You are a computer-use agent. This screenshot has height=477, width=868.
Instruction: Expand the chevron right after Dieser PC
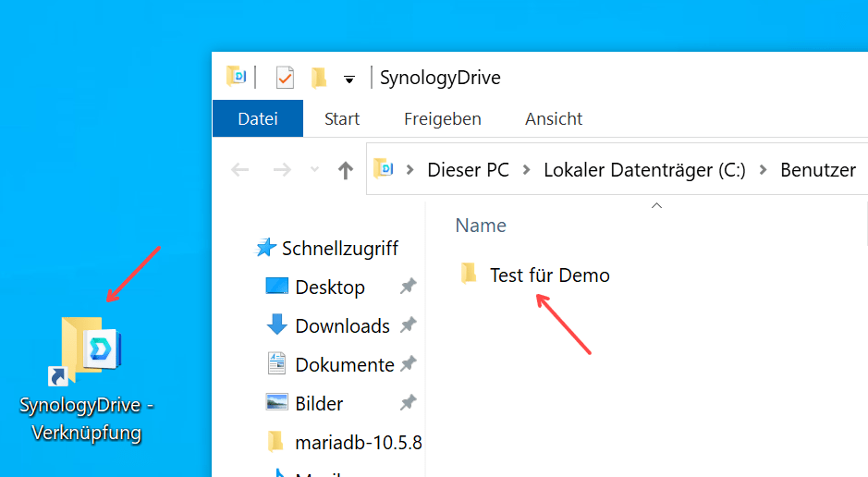[526, 170]
